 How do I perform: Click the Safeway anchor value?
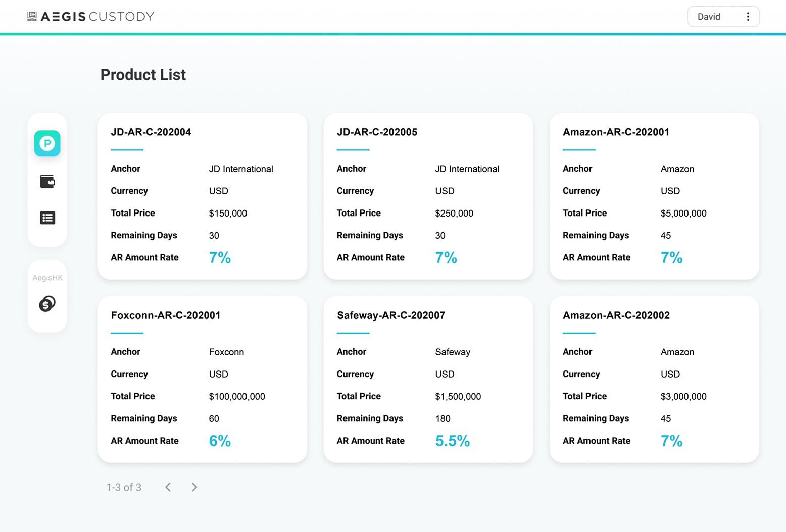tap(453, 352)
